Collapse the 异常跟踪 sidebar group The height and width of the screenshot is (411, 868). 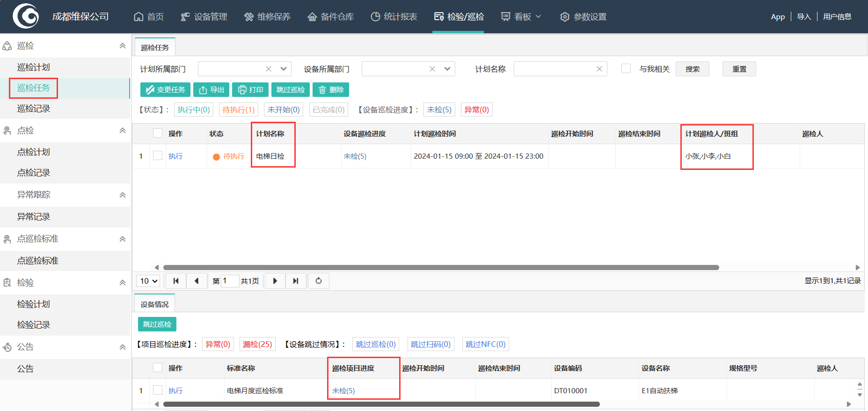(x=122, y=195)
